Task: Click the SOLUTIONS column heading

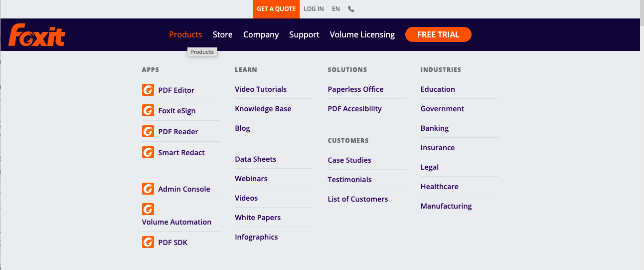Action: tap(347, 70)
